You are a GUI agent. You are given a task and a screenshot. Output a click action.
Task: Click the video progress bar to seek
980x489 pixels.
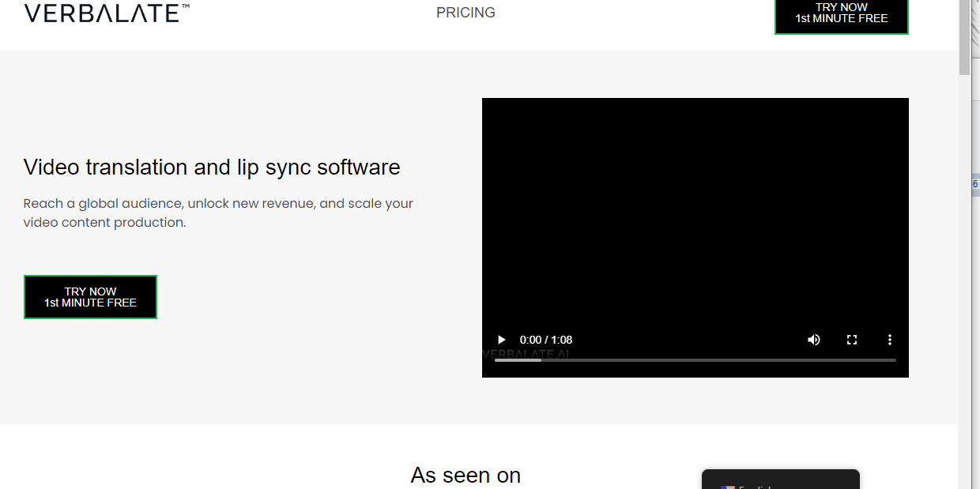coord(695,360)
